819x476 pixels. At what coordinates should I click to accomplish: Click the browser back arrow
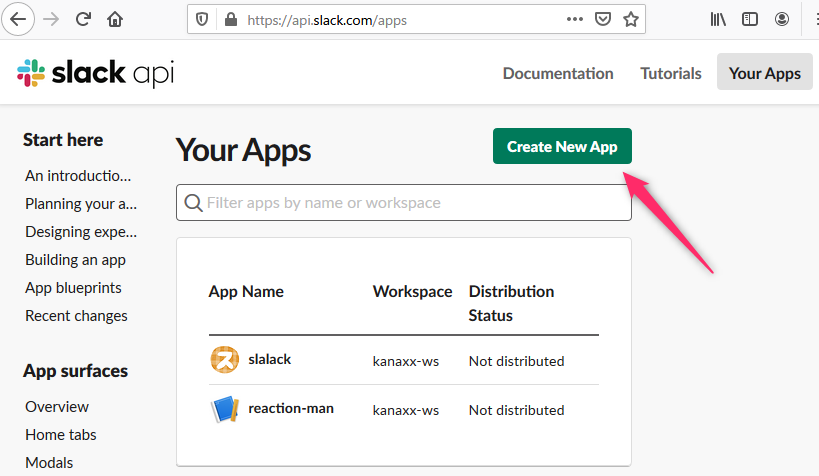click(19, 19)
